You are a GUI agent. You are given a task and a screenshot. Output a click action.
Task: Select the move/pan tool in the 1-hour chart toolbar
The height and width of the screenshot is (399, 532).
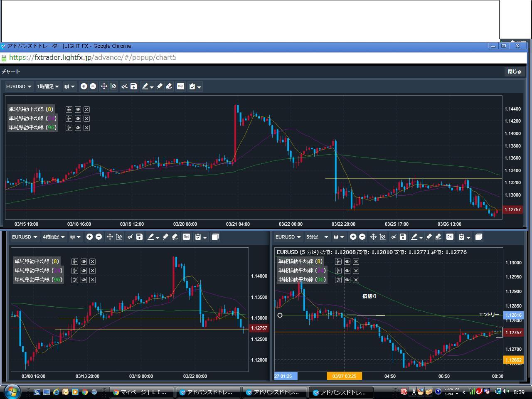[x=104, y=86]
